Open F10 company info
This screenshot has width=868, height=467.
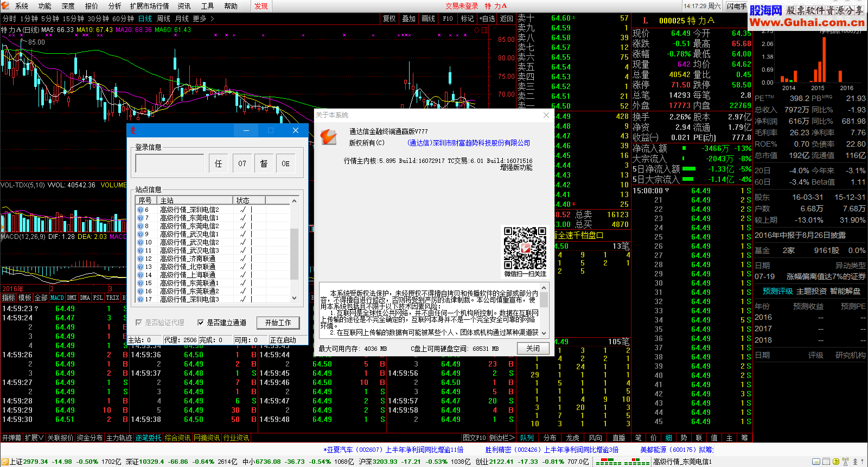tap(448, 18)
